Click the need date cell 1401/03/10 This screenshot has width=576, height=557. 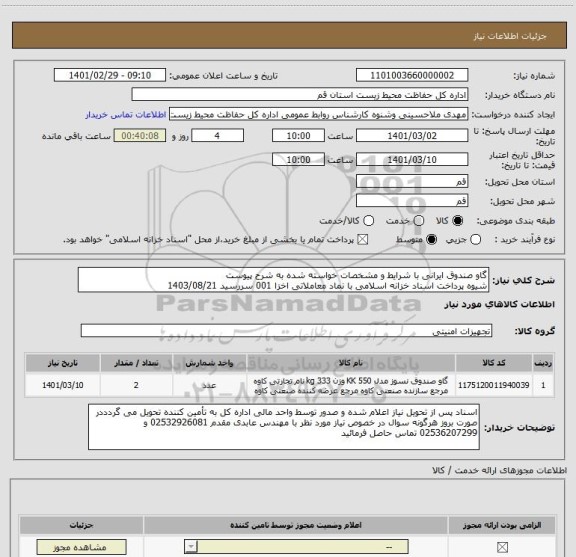point(63,385)
